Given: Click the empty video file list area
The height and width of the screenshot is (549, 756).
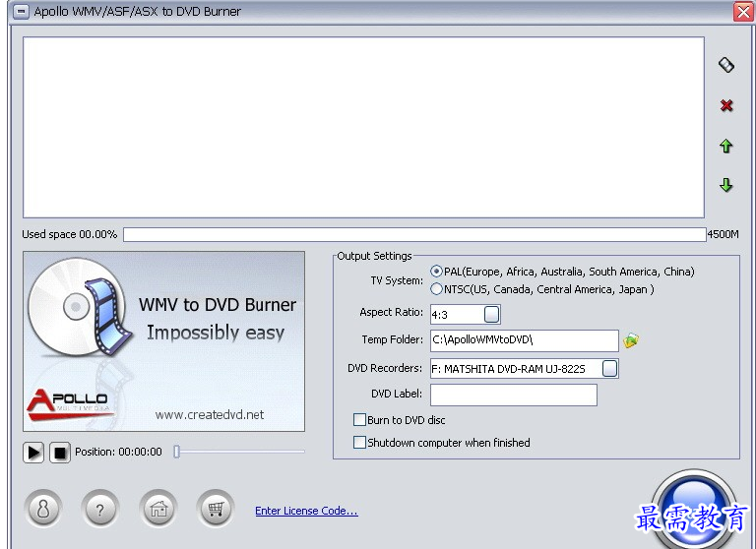Looking at the screenshot, I should click(363, 127).
